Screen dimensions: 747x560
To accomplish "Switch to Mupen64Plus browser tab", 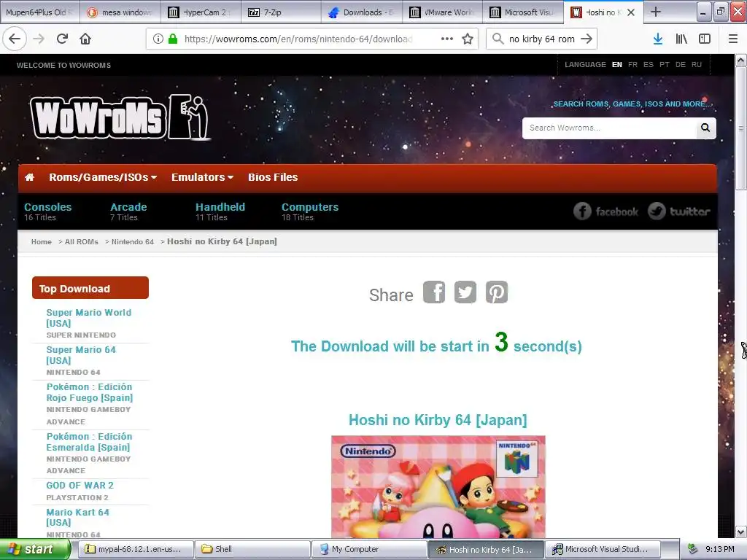I will (x=40, y=12).
